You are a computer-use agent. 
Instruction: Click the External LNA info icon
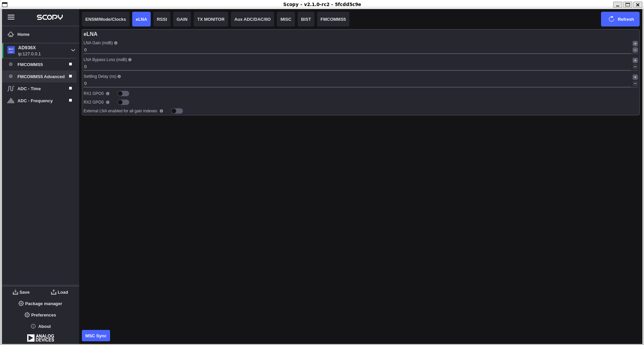161,111
